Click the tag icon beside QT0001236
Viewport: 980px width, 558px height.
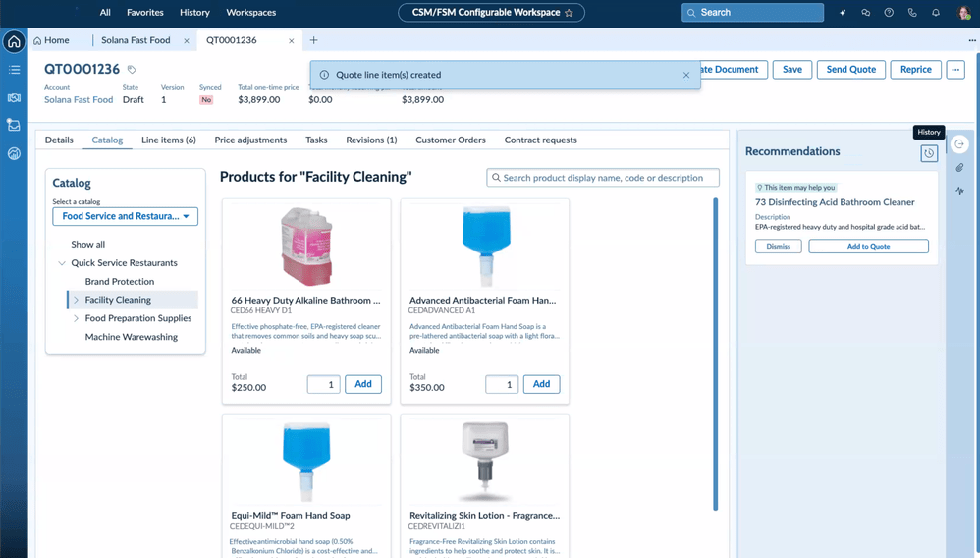click(x=132, y=70)
